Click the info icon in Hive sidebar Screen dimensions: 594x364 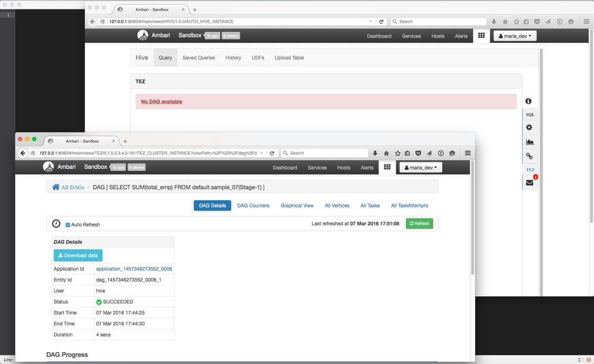pyautogui.click(x=529, y=101)
